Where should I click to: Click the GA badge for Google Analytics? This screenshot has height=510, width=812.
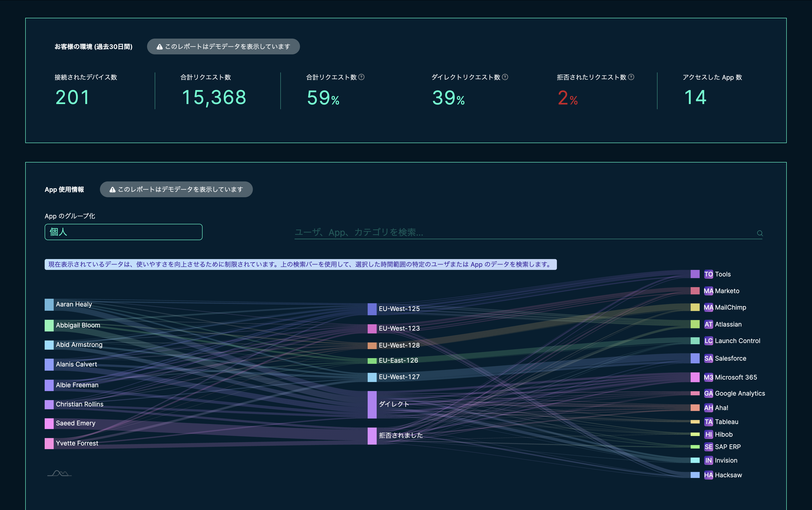point(708,393)
